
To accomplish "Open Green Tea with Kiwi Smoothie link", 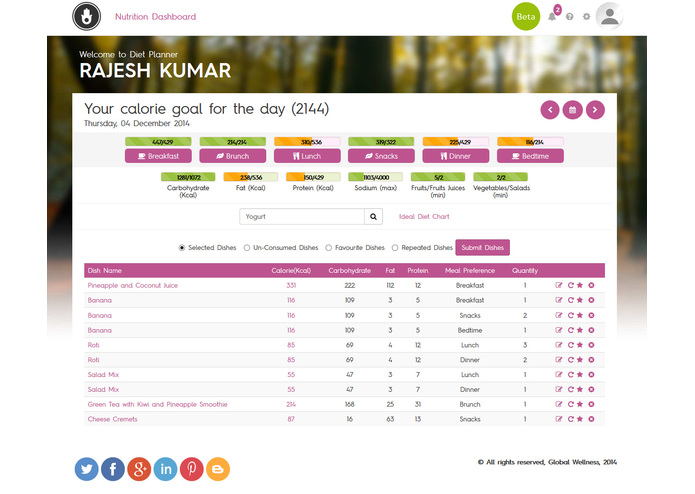I will pos(157,405).
